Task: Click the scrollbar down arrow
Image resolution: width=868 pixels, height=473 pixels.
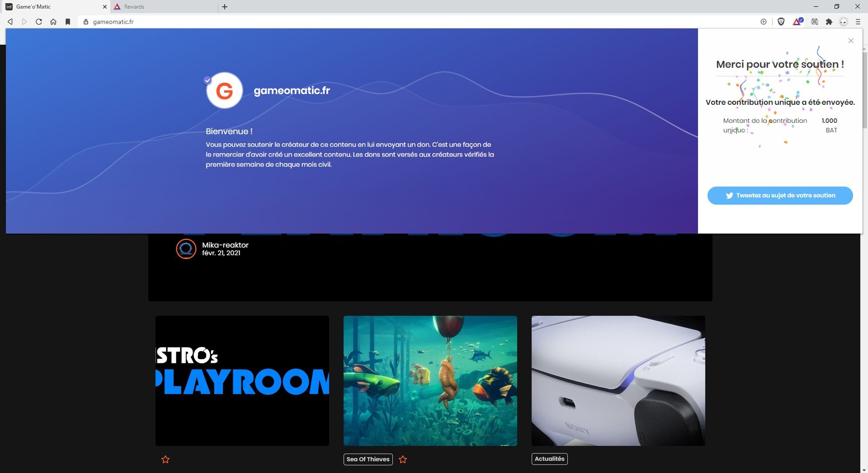Action: (x=864, y=469)
